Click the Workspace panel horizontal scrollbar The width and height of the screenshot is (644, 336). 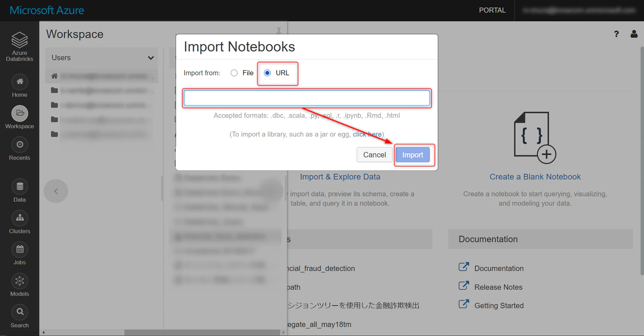coord(203,332)
